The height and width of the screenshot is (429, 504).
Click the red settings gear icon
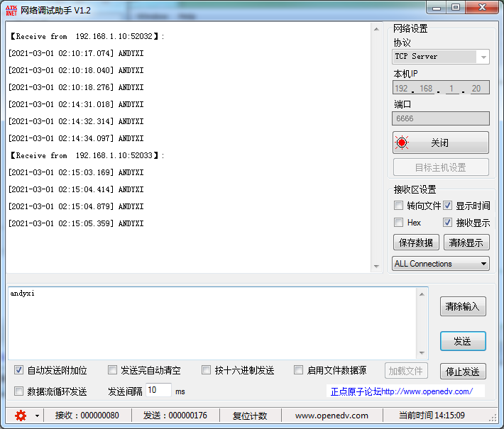(x=21, y=416)
